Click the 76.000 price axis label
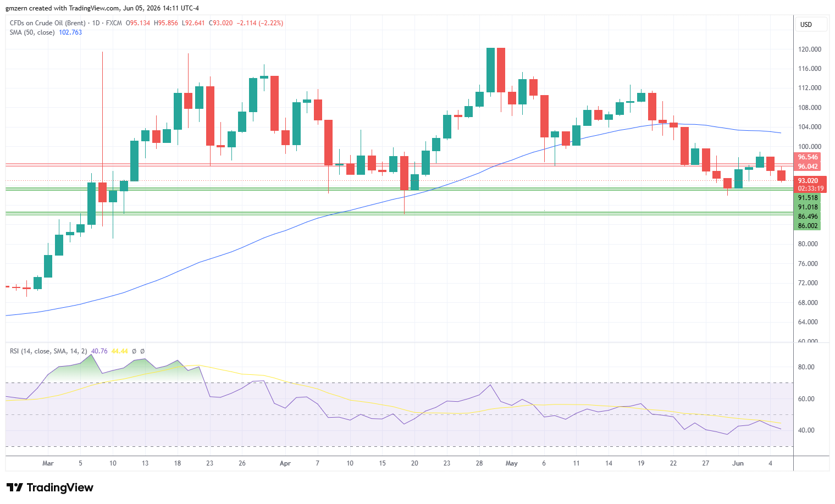The height and width of the screenshot is (504, 835). [x=808, y=264]
